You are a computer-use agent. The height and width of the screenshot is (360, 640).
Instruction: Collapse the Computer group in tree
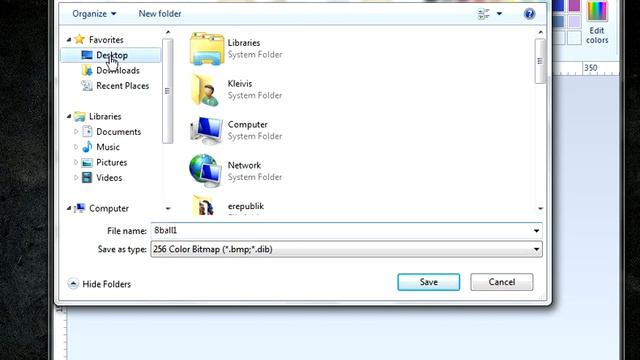(x=69, y=208)
